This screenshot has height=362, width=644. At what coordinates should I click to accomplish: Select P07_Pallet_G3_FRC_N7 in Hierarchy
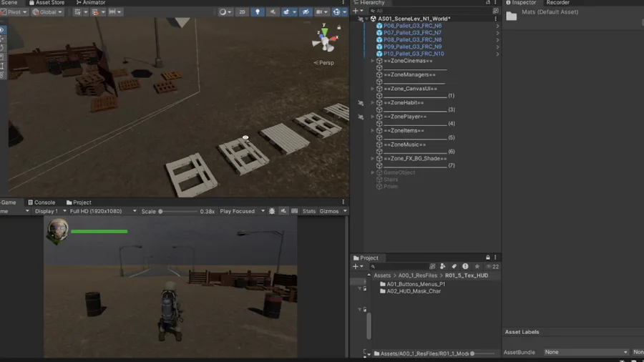pos(412,32)
